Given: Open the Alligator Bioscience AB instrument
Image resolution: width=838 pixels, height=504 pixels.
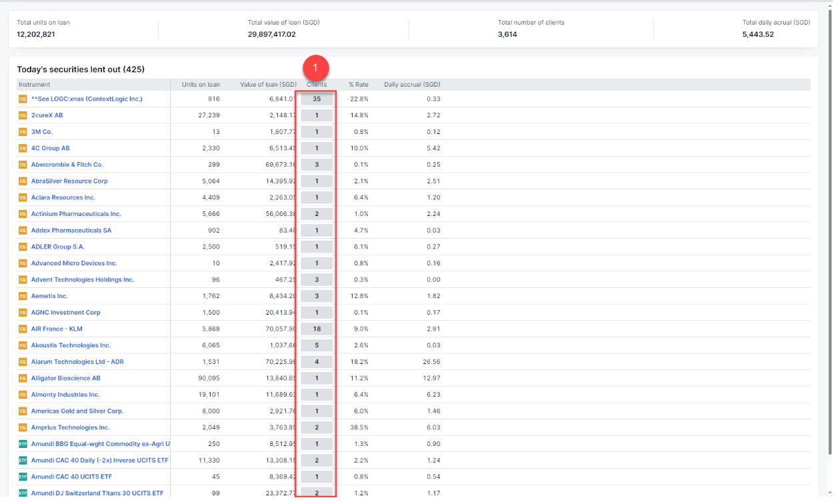Looking at the screenshot, I should (x=65, y=378).
